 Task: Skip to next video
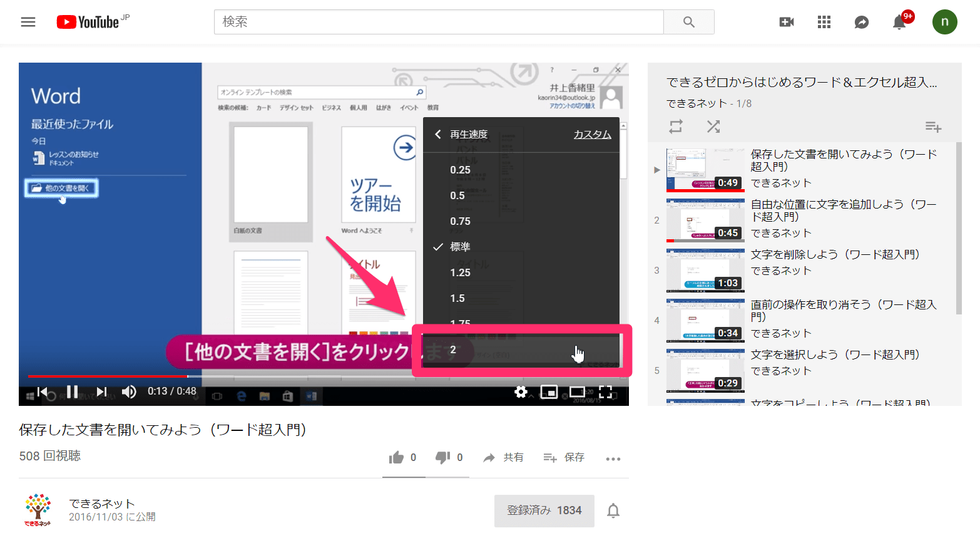pos(101,391)
